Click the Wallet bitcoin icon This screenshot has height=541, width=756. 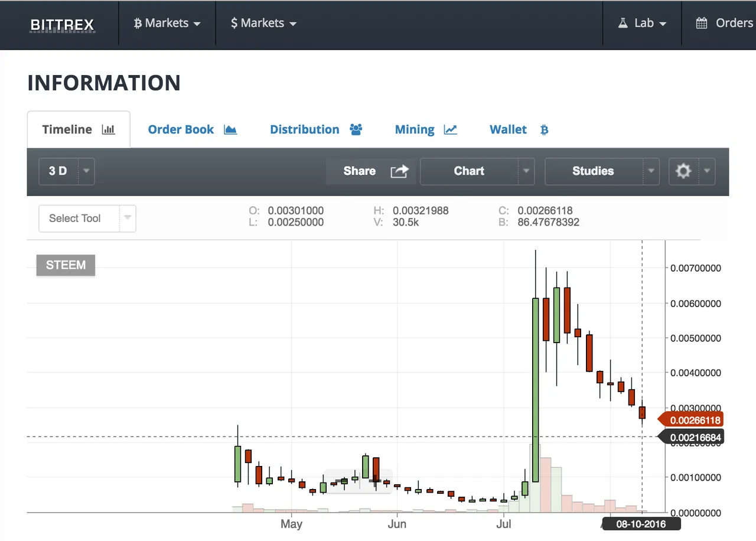[x=545, y=129]
